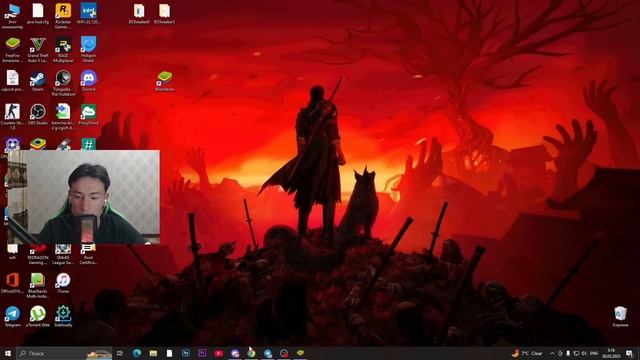
Task: Open the Этот компьютер desktop shortcut
Action: click(x=12, y=16)
